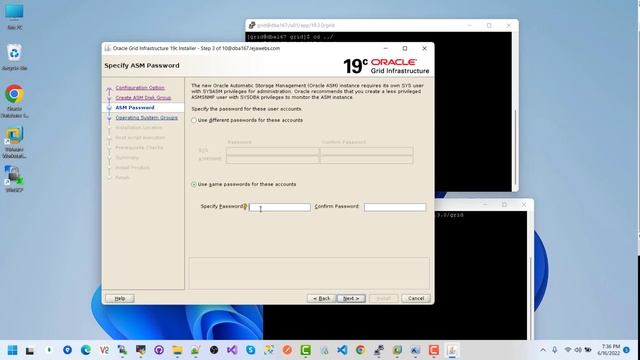Open the Recycle Bin desktop icon

point(14,57)
